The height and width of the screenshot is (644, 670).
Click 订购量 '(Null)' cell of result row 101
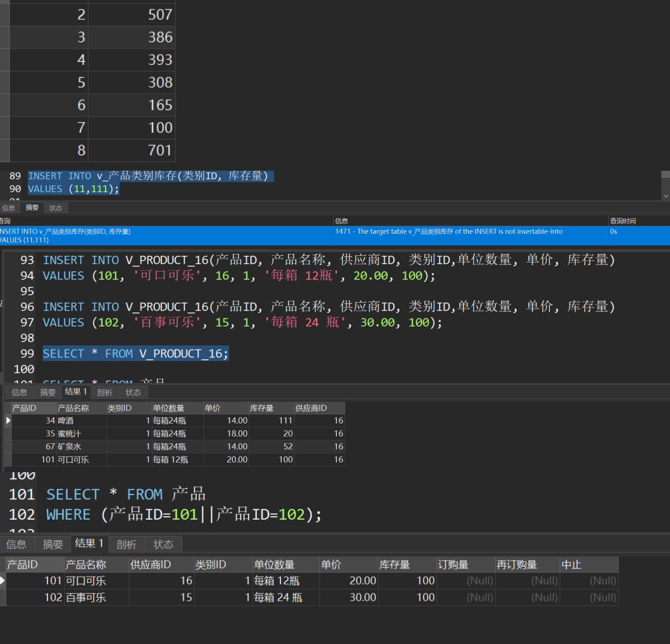[466, 581]
